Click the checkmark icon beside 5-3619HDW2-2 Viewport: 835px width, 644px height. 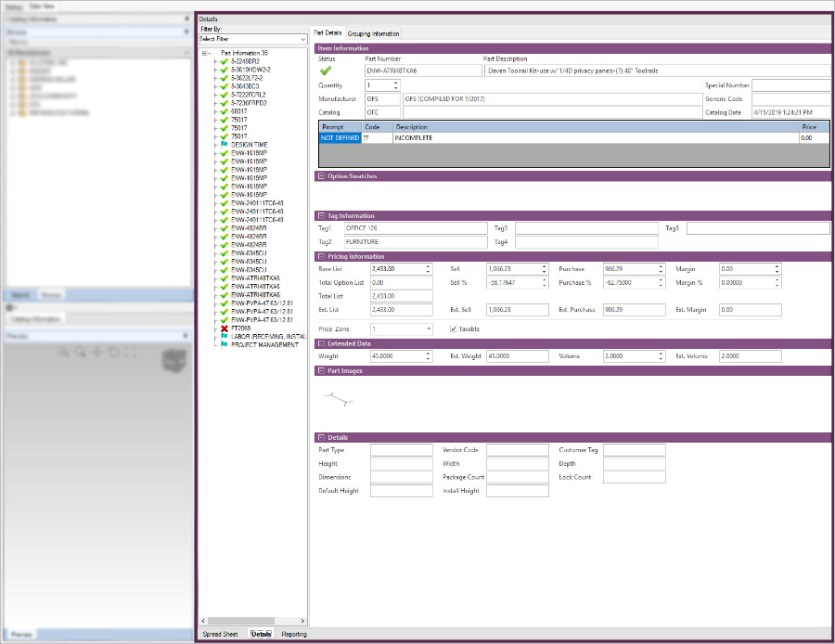[x=225, y=70]
